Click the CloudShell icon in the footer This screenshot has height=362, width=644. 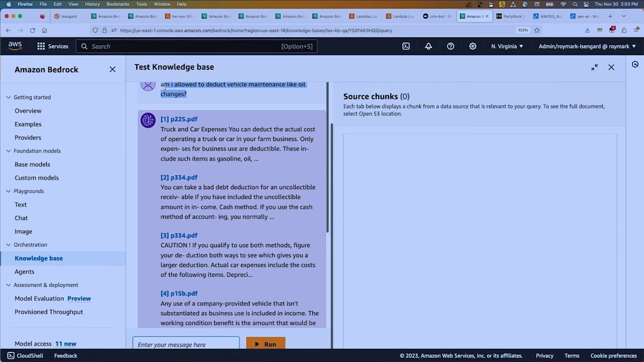11,356
